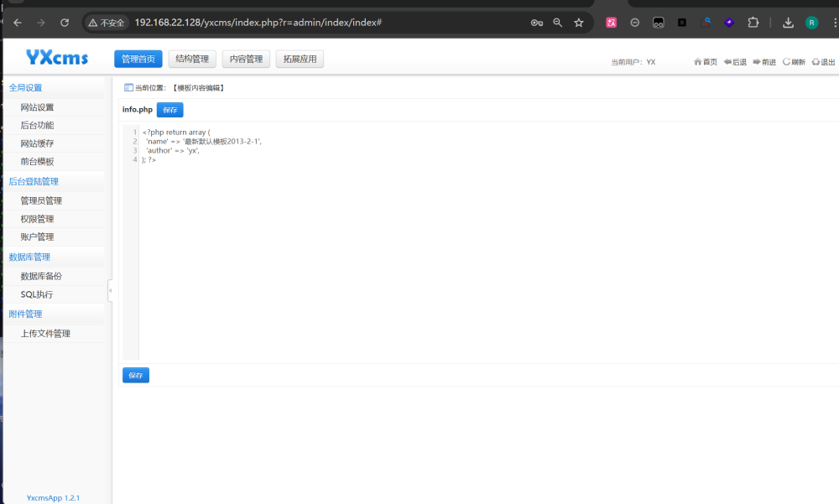
Task: Collapse the 全局设置 sidebar section
Action: pos(25,87)
